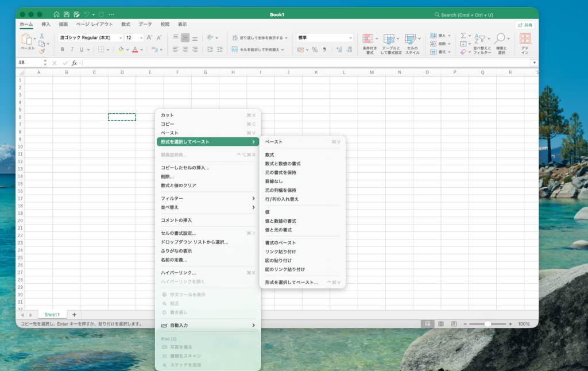Open the AutoSum sigma tool

coord(463,36)
